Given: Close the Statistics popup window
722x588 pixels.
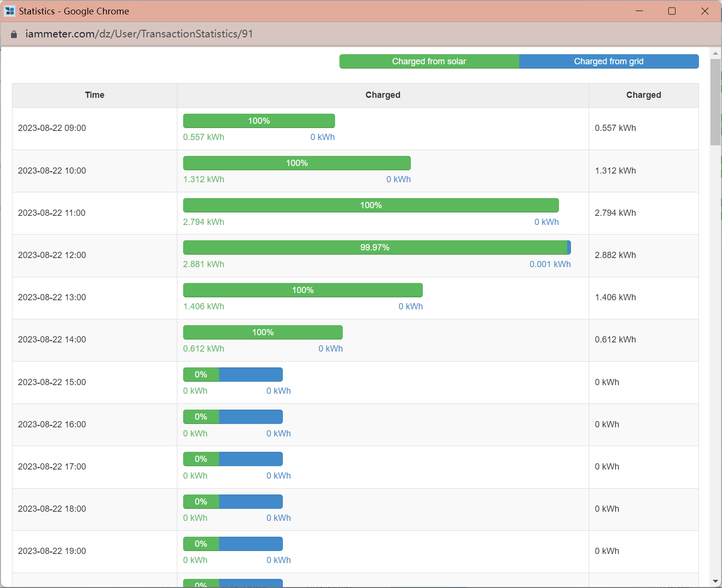Looking at the screenshot, I should pyautogui.click(x=704, y=11).
